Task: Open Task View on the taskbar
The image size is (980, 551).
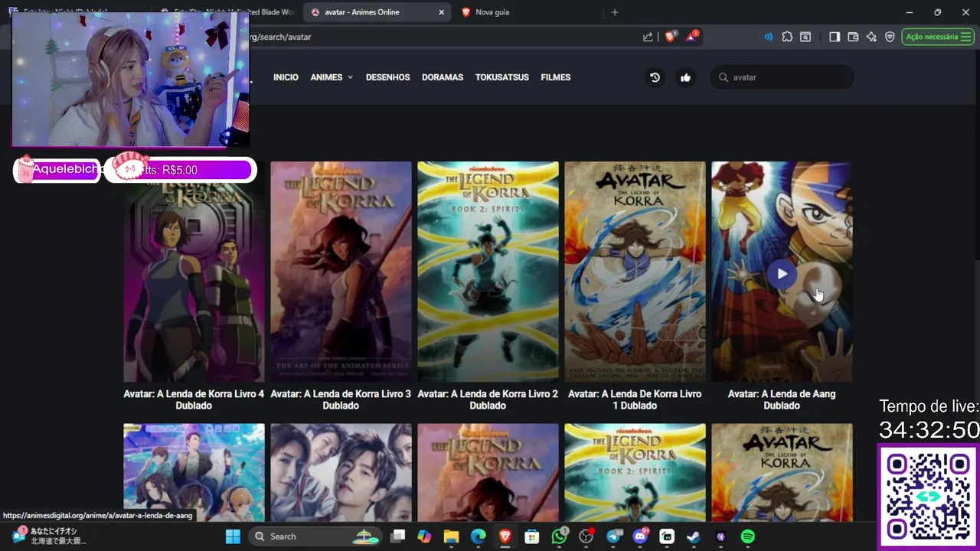Action: (398, 536)
